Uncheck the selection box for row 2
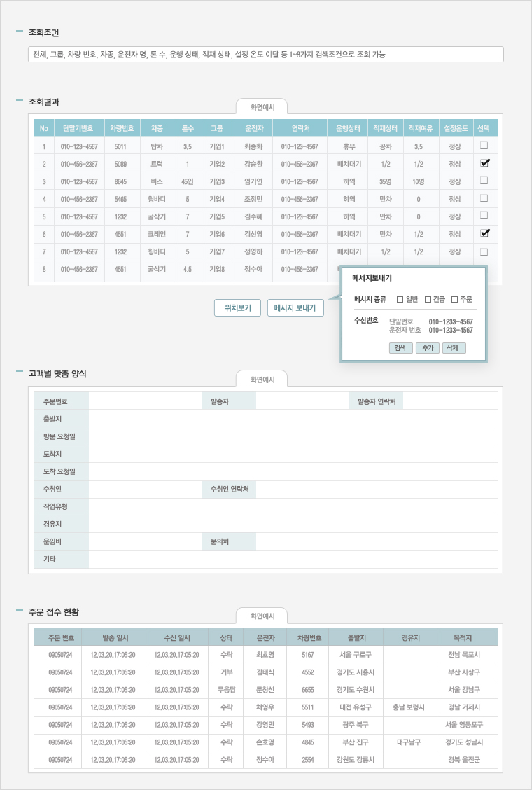This screenshot has height=790, width=532. point(484,163)
